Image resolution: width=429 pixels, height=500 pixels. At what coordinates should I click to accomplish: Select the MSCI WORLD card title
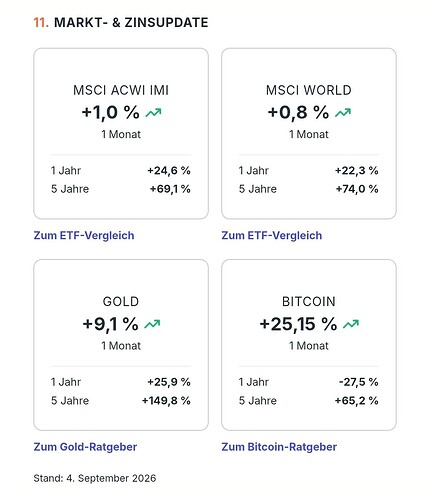[309, 90]
